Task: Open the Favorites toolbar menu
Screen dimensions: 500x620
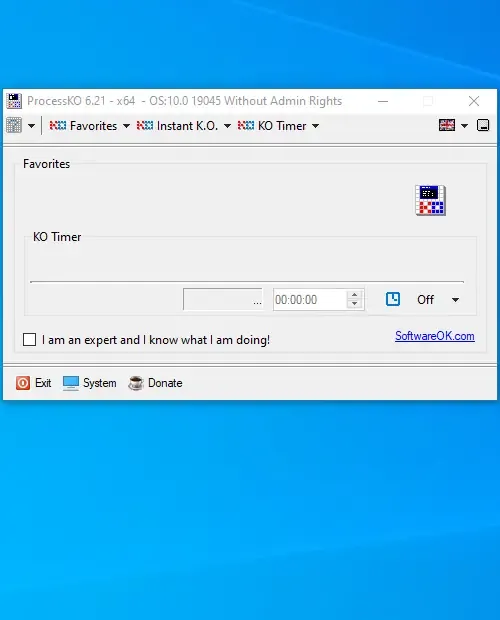Action: tap(93, 126)
